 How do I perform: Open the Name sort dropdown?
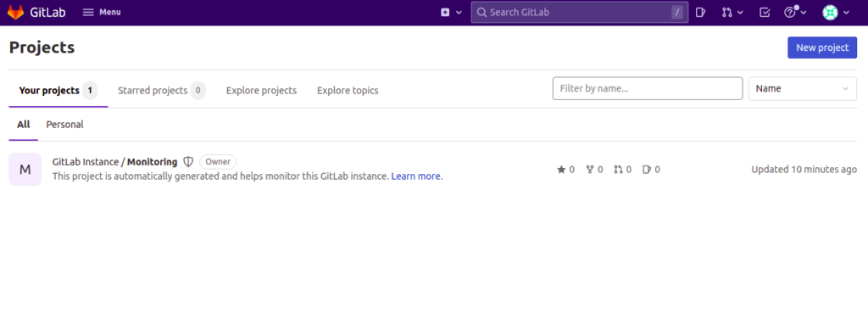click(802, 88)
